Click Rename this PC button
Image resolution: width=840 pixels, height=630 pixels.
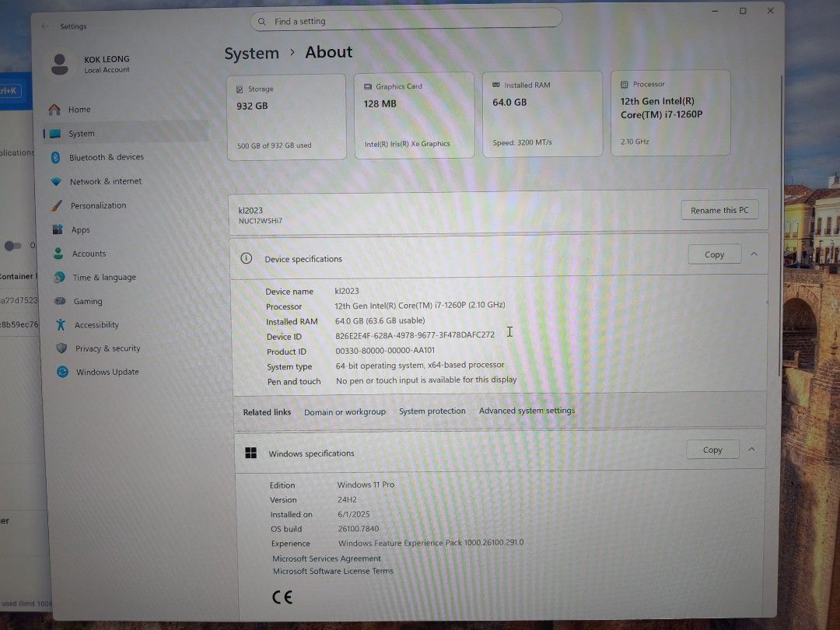[x=719, y=210]
